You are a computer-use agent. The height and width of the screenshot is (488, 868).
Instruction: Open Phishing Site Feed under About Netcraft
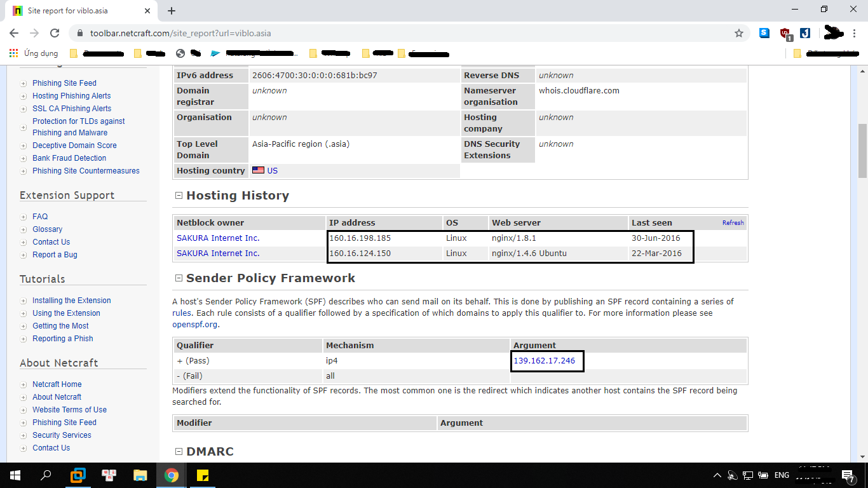point(64,423)
